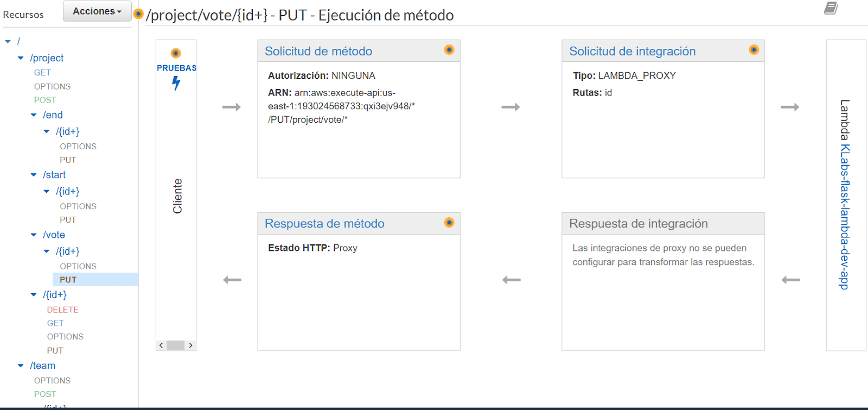Collapse the /team resource node
The height and width of the screenshot is (410, 868).
(21, 366)
